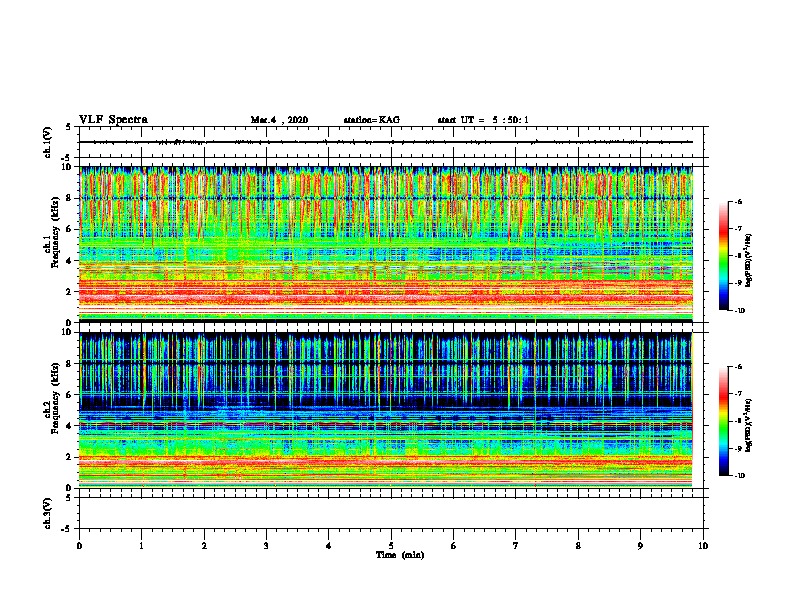Click the ch.1 spectrogram colorbar
Screen dimensions: 792x612
tap(724, 256)
